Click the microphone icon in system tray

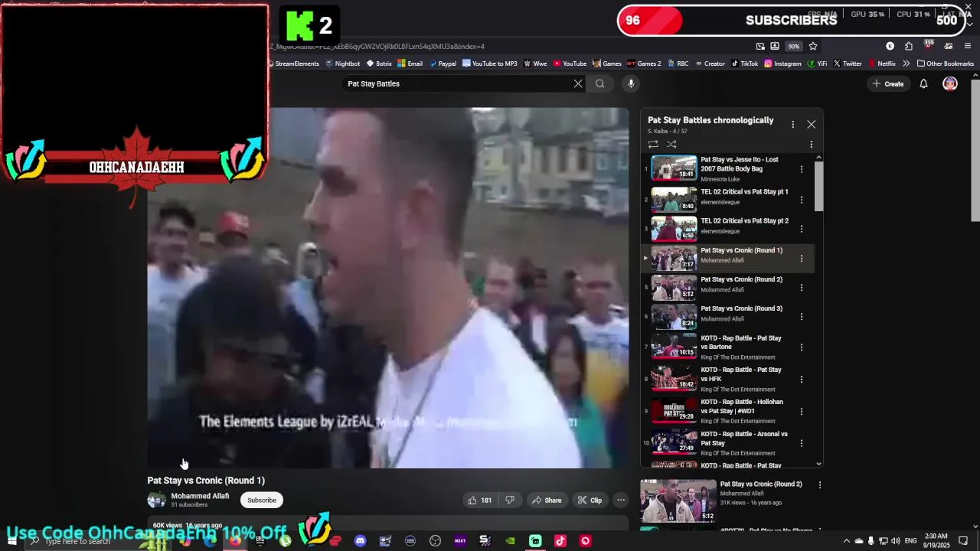pyautogui.click(x=871, y=541)
